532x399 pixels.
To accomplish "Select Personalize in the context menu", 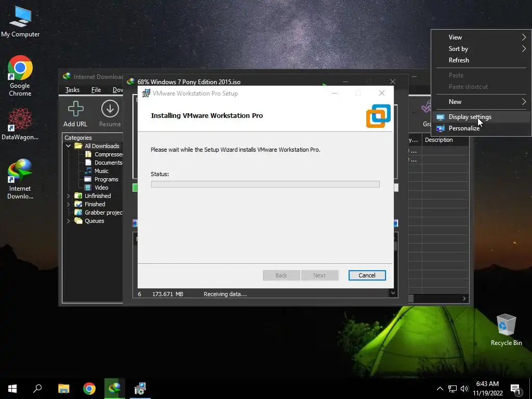I will [x=481, y=128].
